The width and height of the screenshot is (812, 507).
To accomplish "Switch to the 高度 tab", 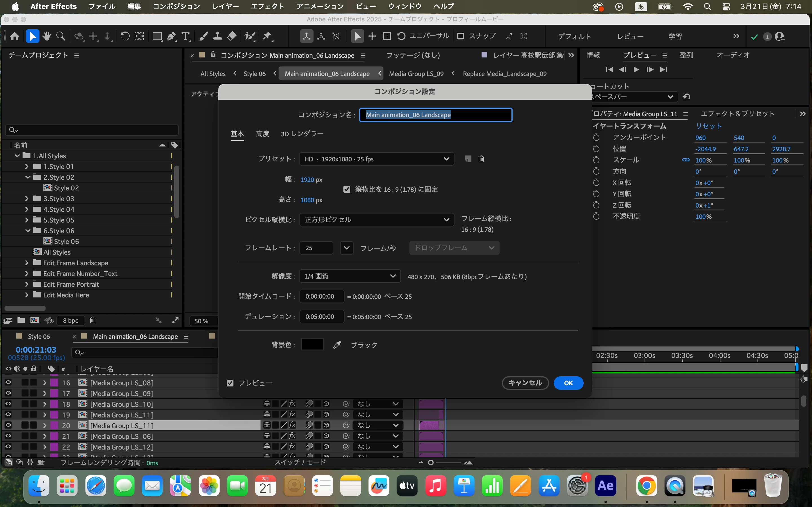I will 262,134.
